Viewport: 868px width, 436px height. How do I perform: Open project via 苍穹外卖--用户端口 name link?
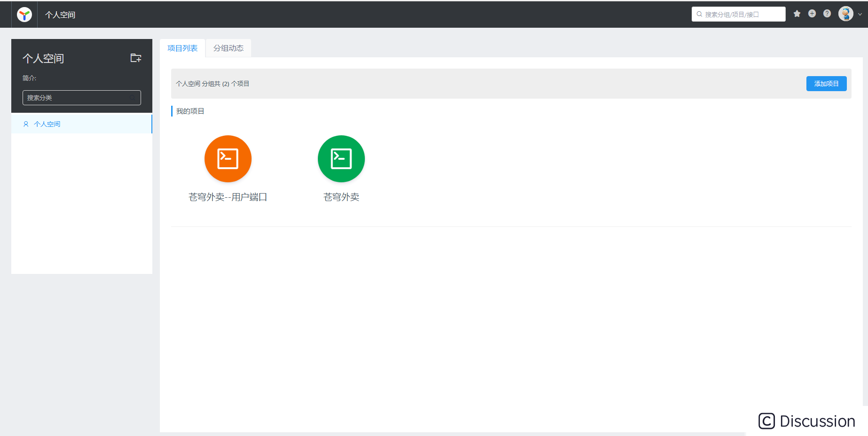228,197
